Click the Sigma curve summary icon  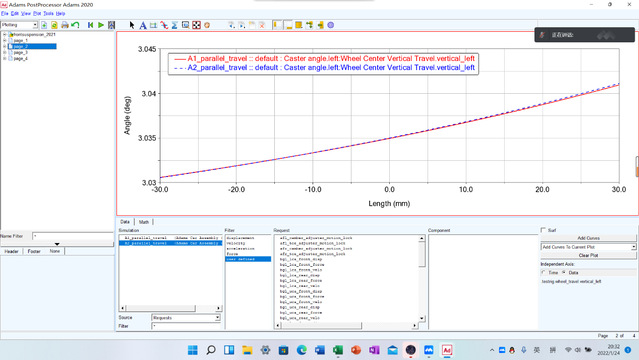pos(174,25)
